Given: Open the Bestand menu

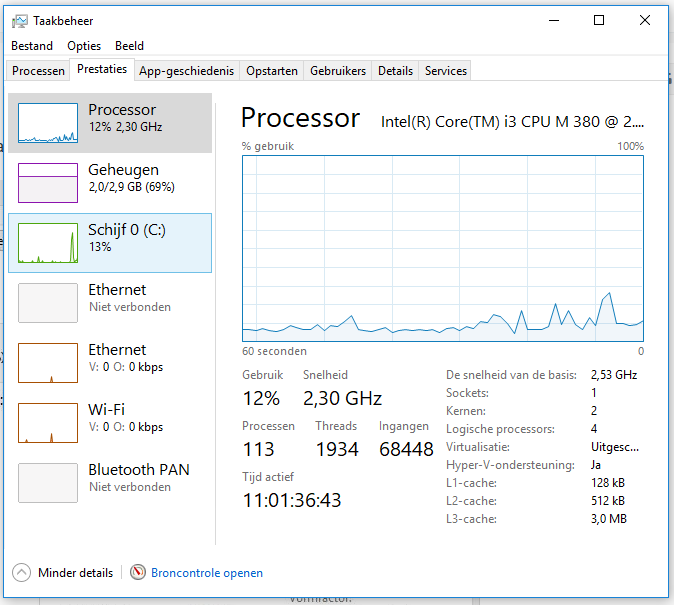Looking at the screenshot, I should click(x=31, y=46).
